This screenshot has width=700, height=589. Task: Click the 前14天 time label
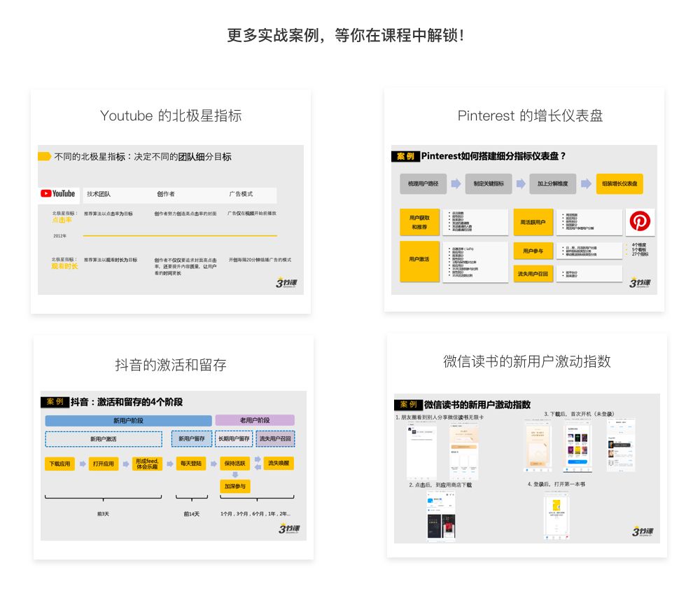click(x=192, y=514)
